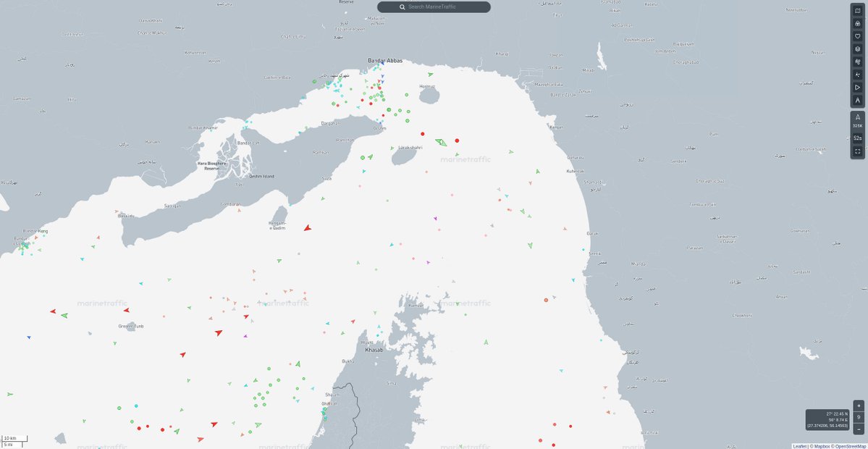Click the Khasab town label

[374, 350]
